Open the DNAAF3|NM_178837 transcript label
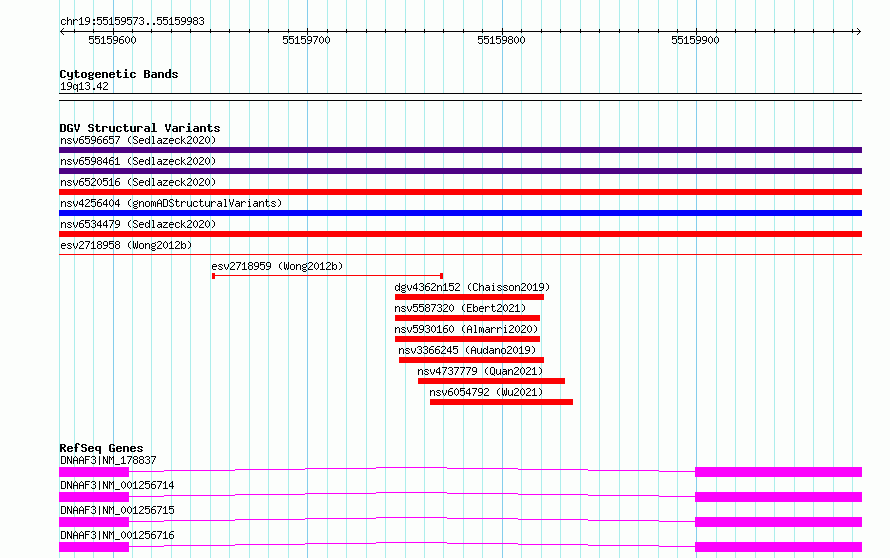The height and width of the screenshot is (558, 890). click(108, 460)
